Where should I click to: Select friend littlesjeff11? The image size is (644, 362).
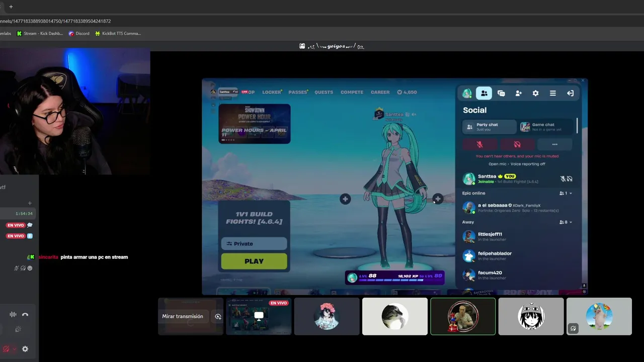click(517, 236)
